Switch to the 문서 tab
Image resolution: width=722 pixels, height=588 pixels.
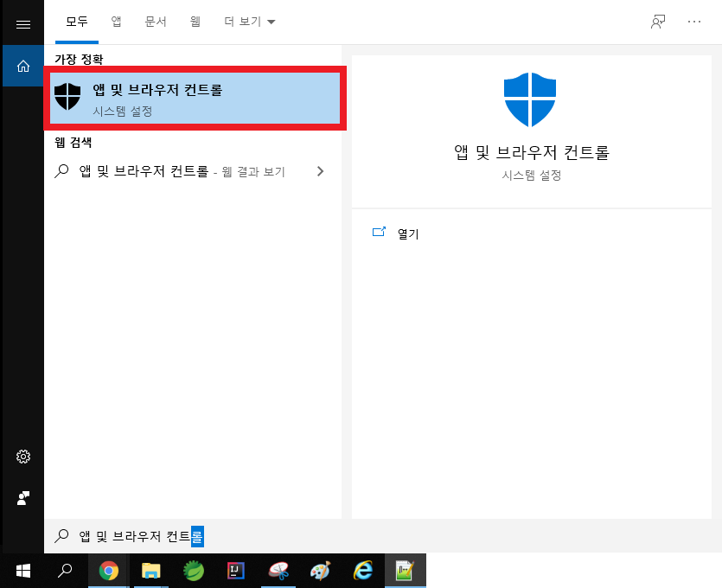[x=156, y=22]
